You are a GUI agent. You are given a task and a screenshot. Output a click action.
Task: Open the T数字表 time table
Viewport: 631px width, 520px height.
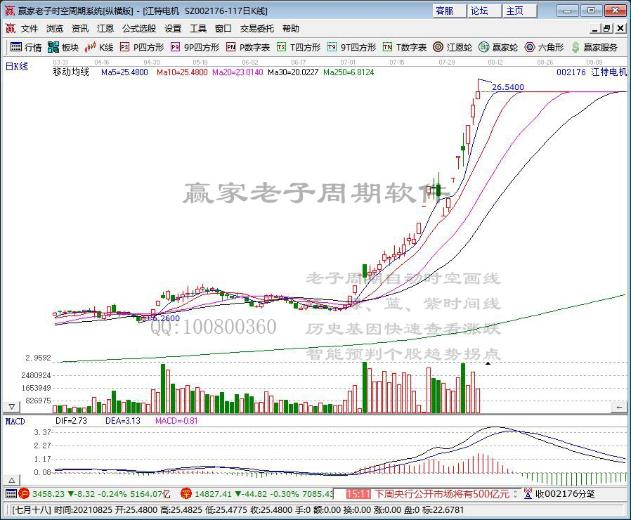point(387,47)
